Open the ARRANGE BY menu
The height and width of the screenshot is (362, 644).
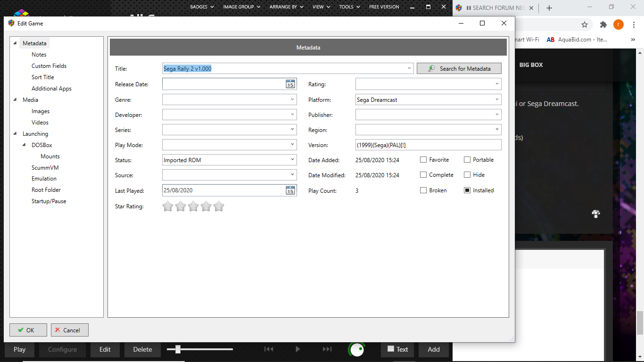[287, 7]
